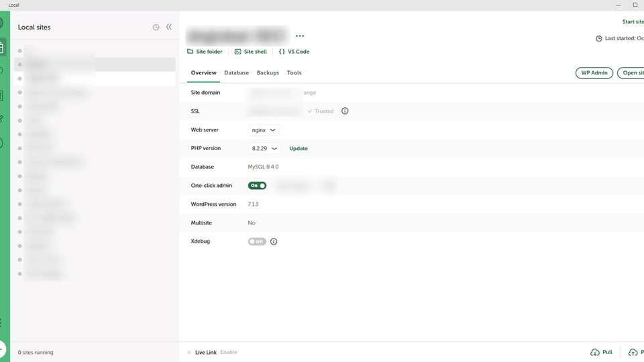Click Start site
This screenshot has width=644, height=362.
pyautogui.click(x=633, y=21)
